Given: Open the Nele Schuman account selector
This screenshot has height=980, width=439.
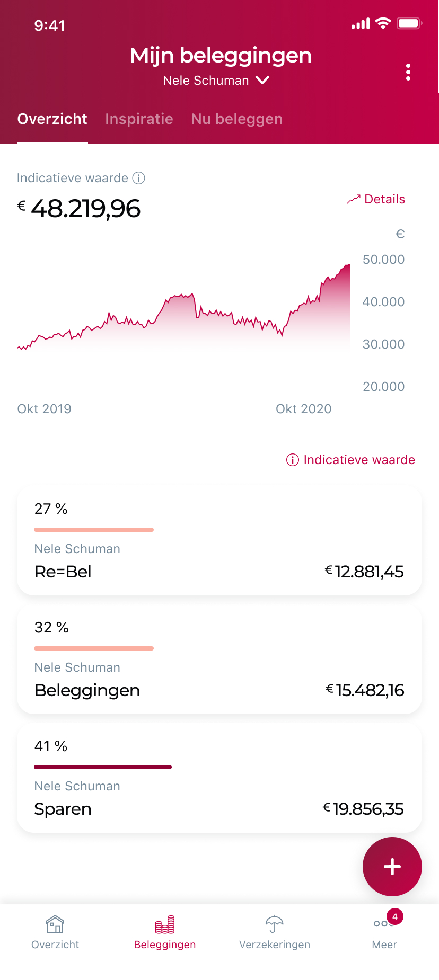Looking at the screenshot, I should [206, 81].
